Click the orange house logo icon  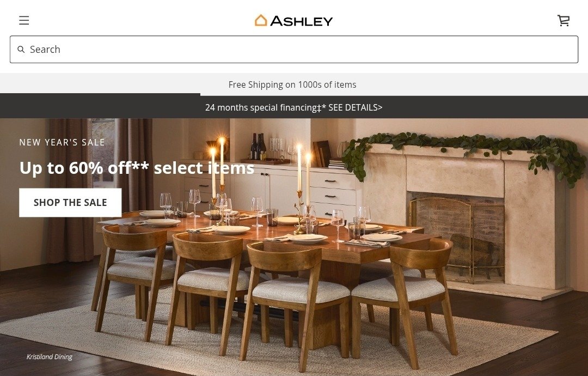(x=261, y=20)
